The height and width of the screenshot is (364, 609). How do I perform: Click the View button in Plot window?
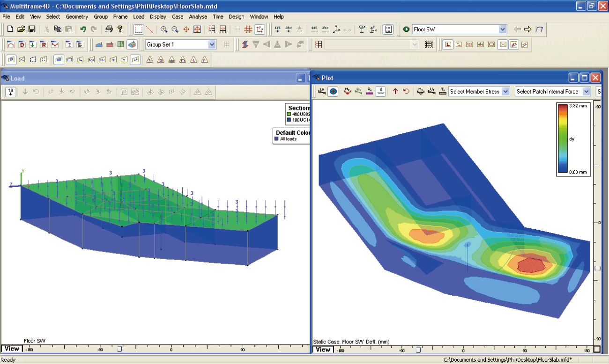(322, 349)
